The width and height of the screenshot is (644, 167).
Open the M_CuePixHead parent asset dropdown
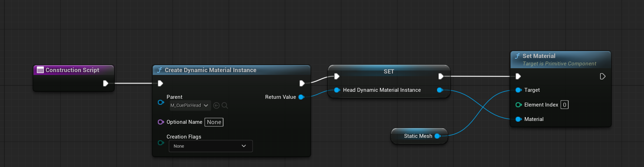tap(190, 105)
